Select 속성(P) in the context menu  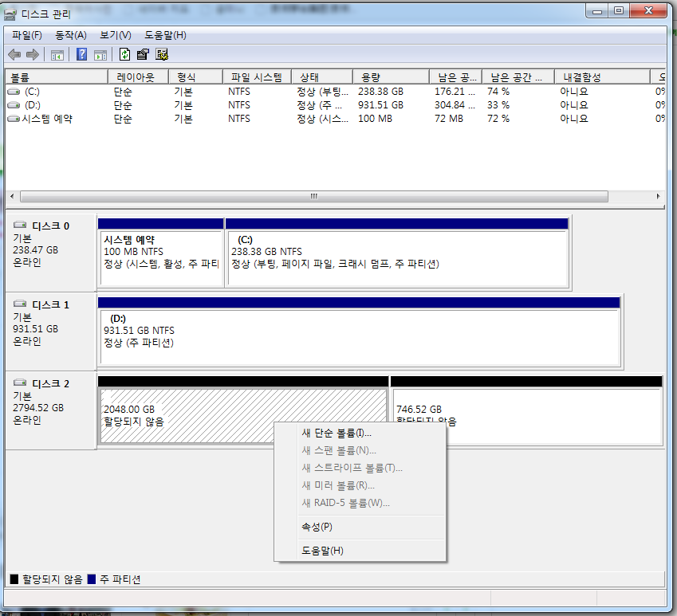coord(317,527)
